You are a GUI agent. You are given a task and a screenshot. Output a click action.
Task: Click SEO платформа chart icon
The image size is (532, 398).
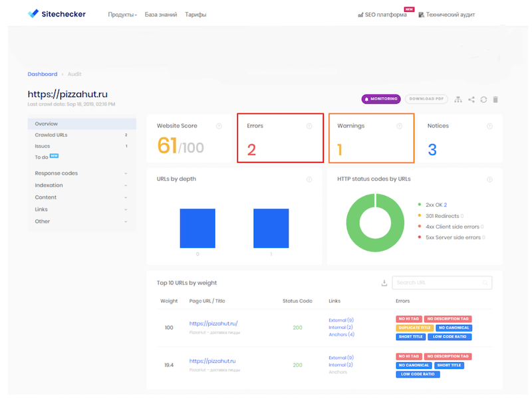360,15
